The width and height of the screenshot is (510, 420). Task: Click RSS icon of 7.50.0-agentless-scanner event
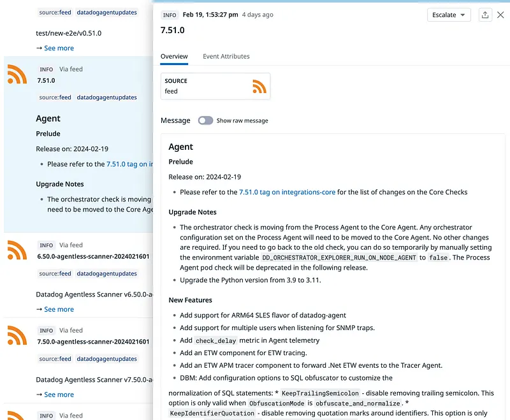[x=17, y=336]
